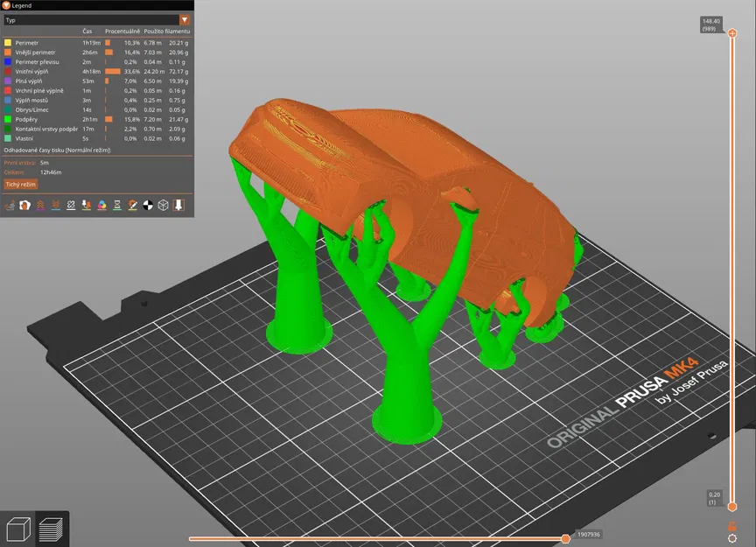Click the 72.17 g infill filament value
The height and width of the screenshot is (547, 756).
pyautogui.click(x=178, y=72)
